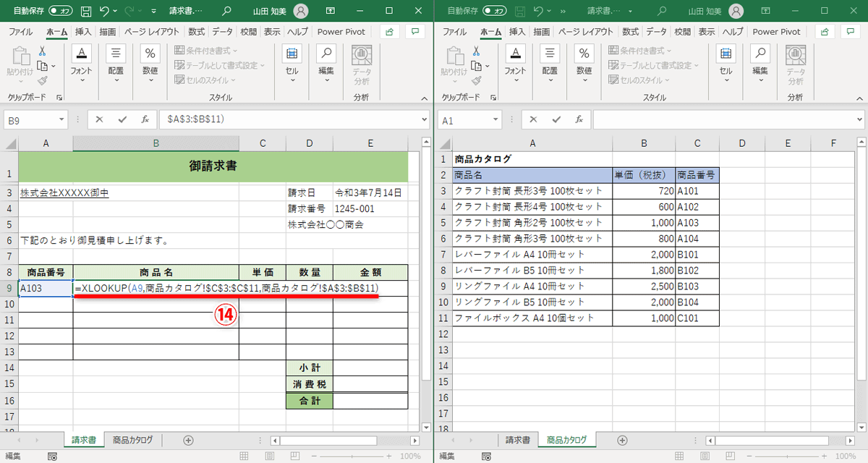868x463 pixels.
Task: Click Copy icon in right window clipboard group
Action: pyautogui.click(x=476, y=66)
